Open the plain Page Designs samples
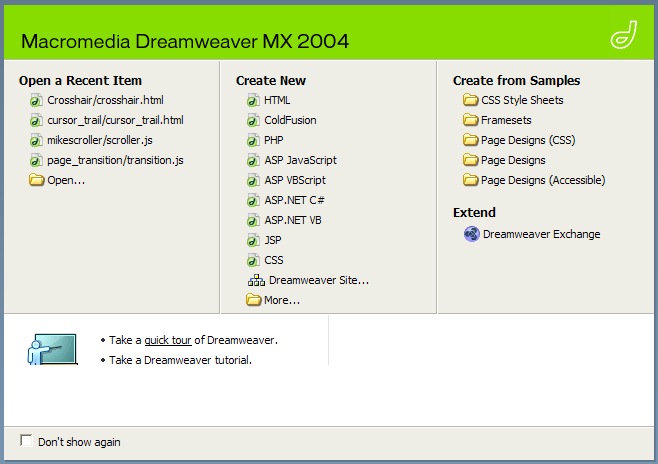This screenshot has width=658, height=464. coord(513,160)
